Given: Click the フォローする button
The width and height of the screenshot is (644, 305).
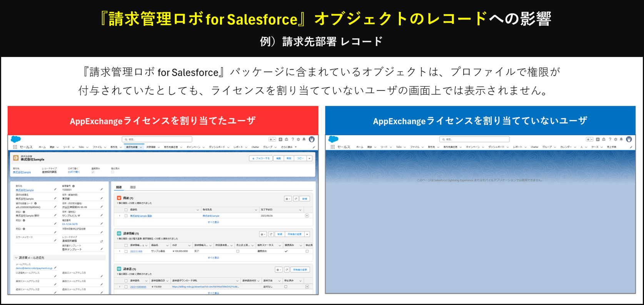Looking at the screenshot, I should click(x=261, y=158).
